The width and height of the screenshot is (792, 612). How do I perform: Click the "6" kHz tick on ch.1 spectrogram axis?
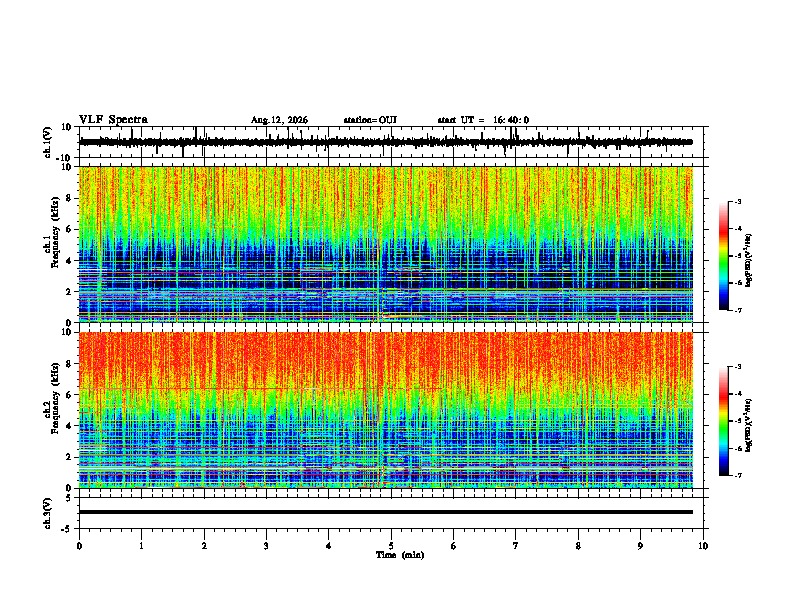(69, 230)
